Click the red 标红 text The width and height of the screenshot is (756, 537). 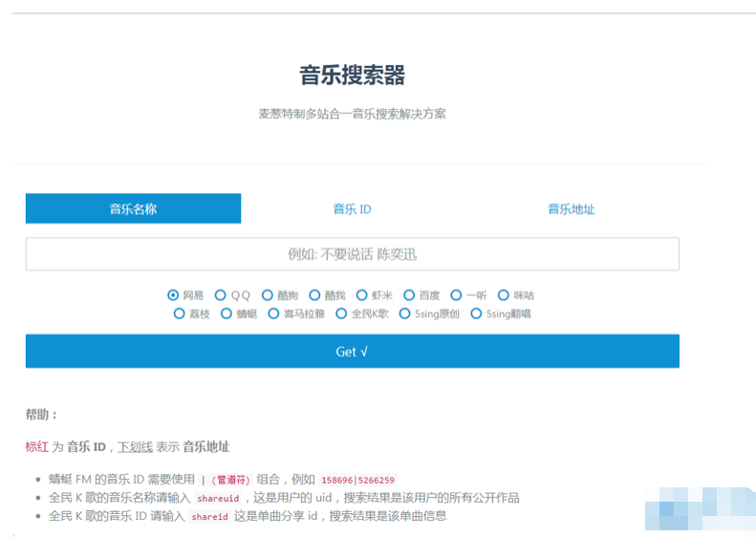(37, 447)
